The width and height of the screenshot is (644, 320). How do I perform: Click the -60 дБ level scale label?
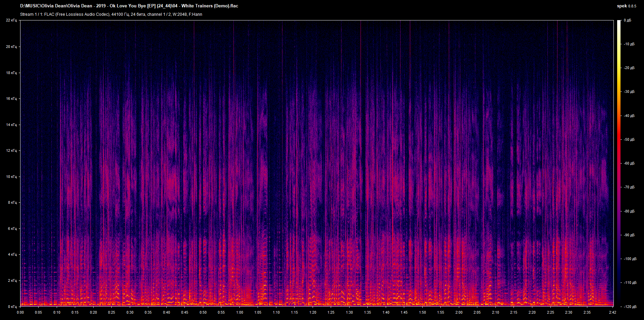tap(629, 164)
